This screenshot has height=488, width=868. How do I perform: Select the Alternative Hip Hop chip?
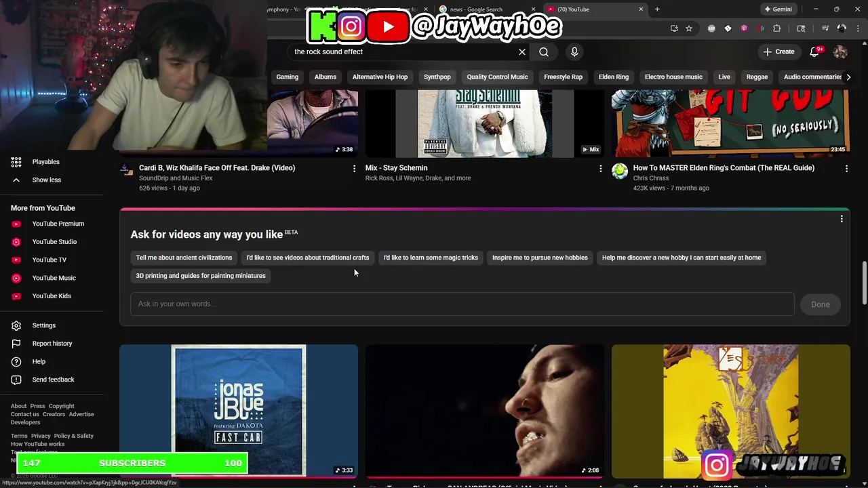(x=380, y=77)
